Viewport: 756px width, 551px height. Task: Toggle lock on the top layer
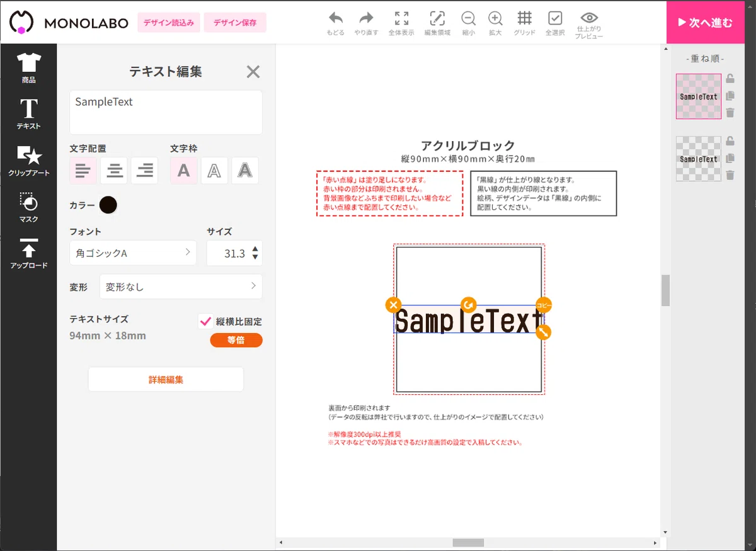coord(730,79)
